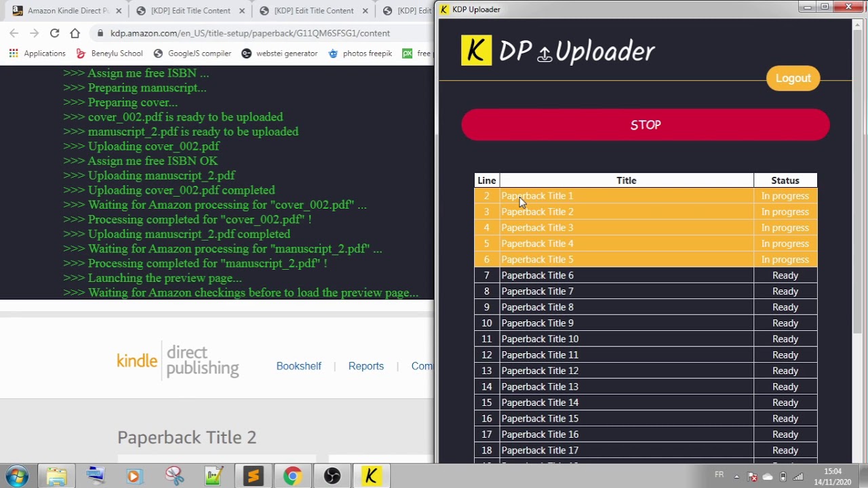Go back in the Chrome browser

[x=14, y=33]
